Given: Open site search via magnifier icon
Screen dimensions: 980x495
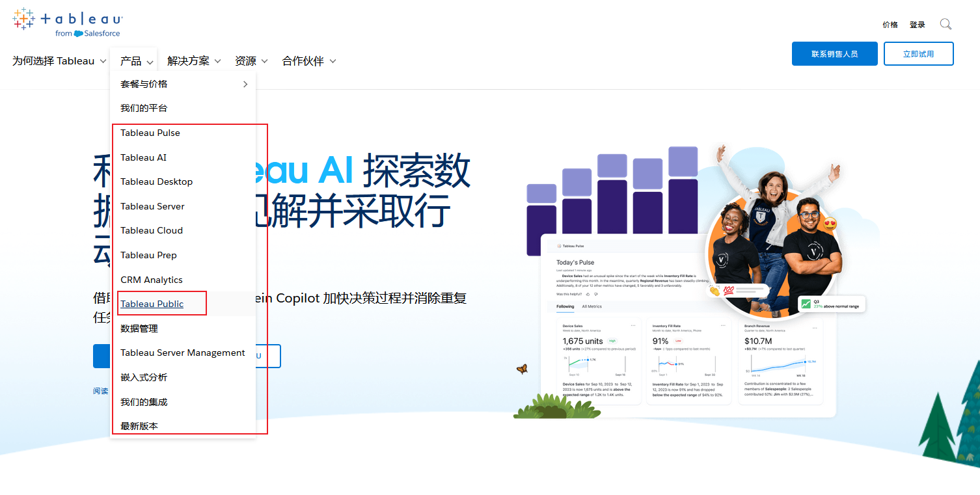Looking at the screenshot, I should (946, 25).
